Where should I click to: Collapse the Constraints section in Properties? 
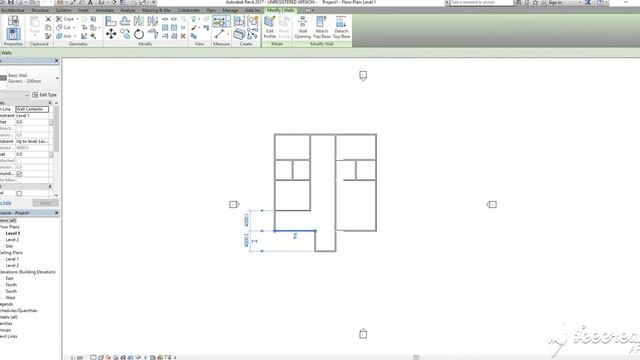click(x=50, y=103)
